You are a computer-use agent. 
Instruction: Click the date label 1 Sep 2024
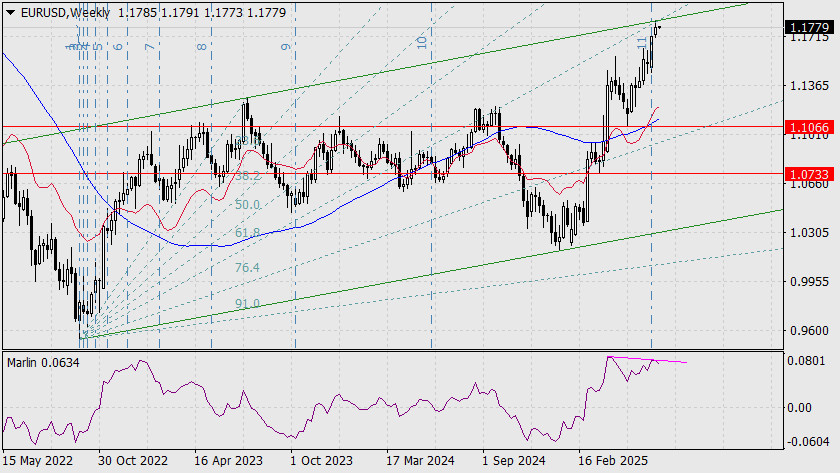(514, 461)
